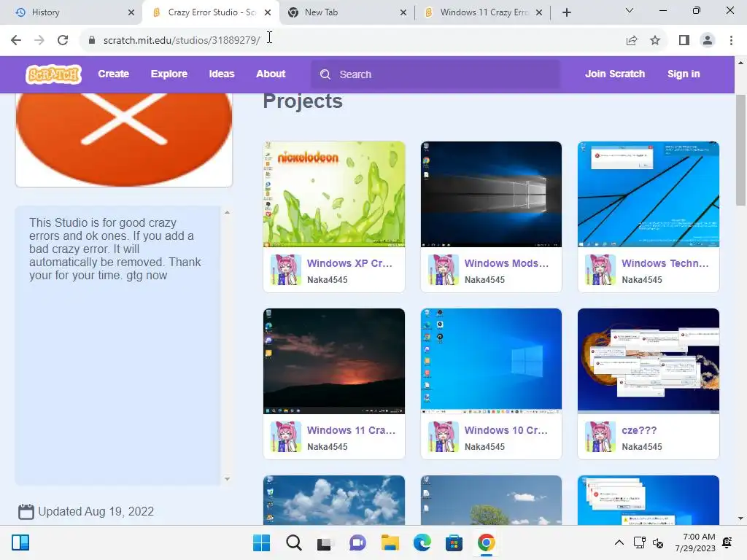Screen dimensions: 747x560
Task: Go back using the browser back arrow
Action: coord(16,40)
